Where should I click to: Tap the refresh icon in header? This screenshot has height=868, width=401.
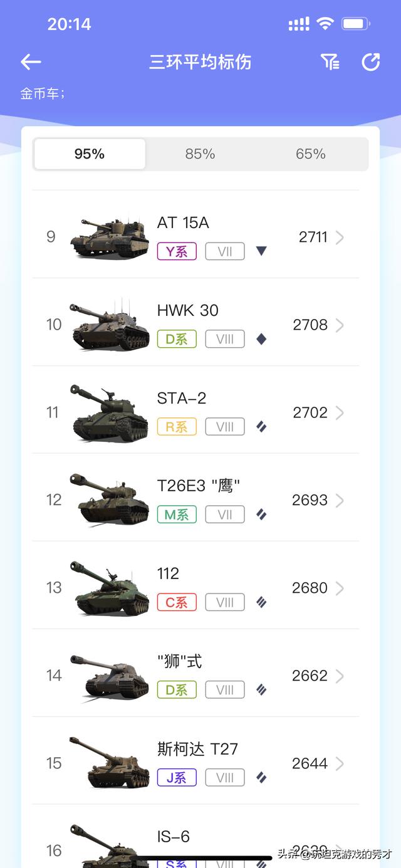[x=371, y=61]
